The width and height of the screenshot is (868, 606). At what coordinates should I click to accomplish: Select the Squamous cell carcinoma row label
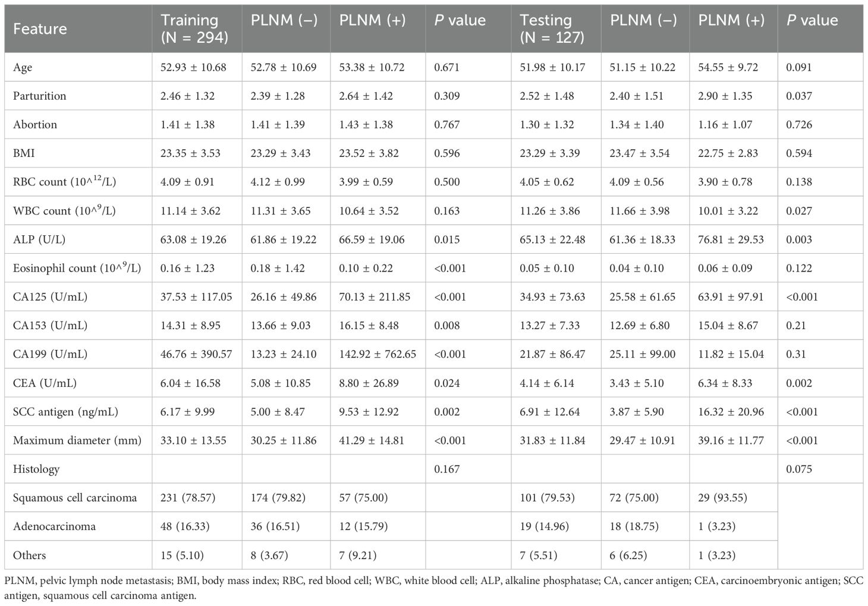coord(75,497)
